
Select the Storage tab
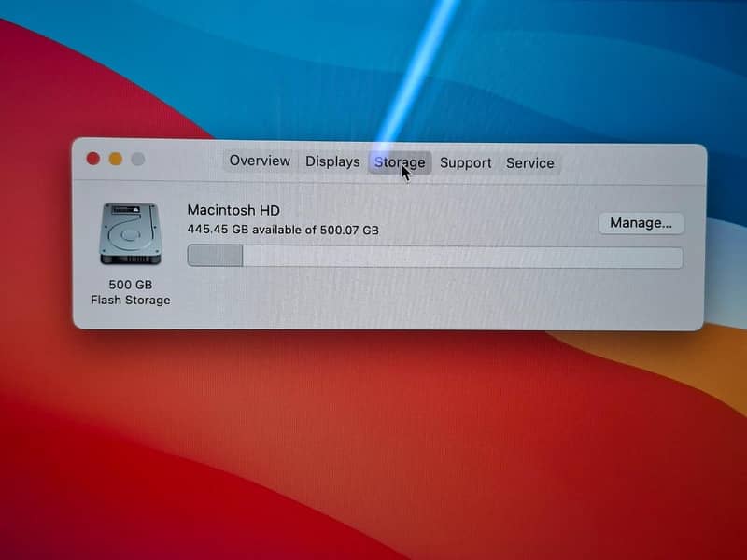[400, 162]
